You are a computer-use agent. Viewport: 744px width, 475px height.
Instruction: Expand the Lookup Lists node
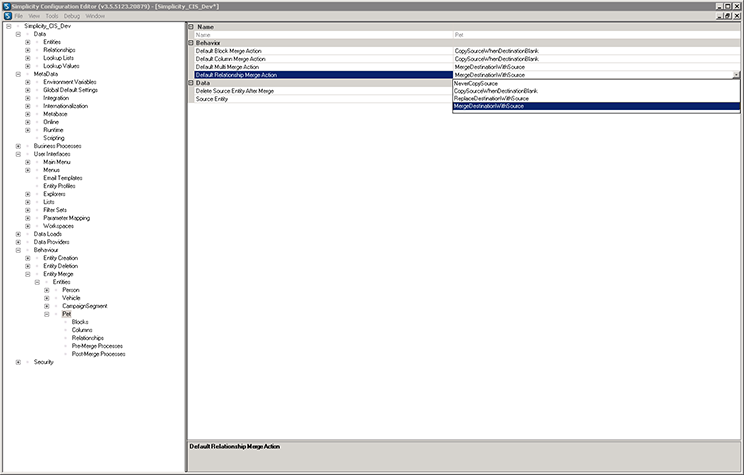[28, 58]
